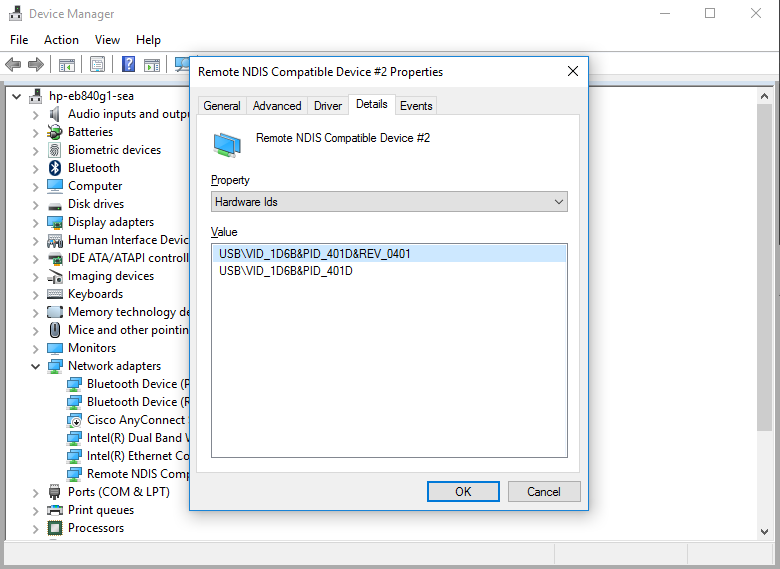Switch to the Advanced tab
The width and height of the screenshot is (780, 569).
277,106
